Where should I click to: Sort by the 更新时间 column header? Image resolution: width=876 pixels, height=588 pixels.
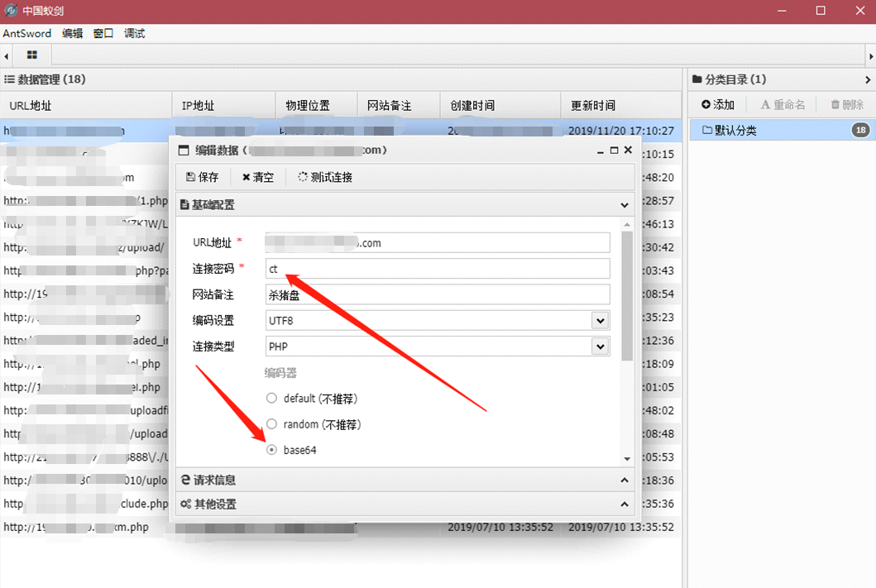[621, 106]
